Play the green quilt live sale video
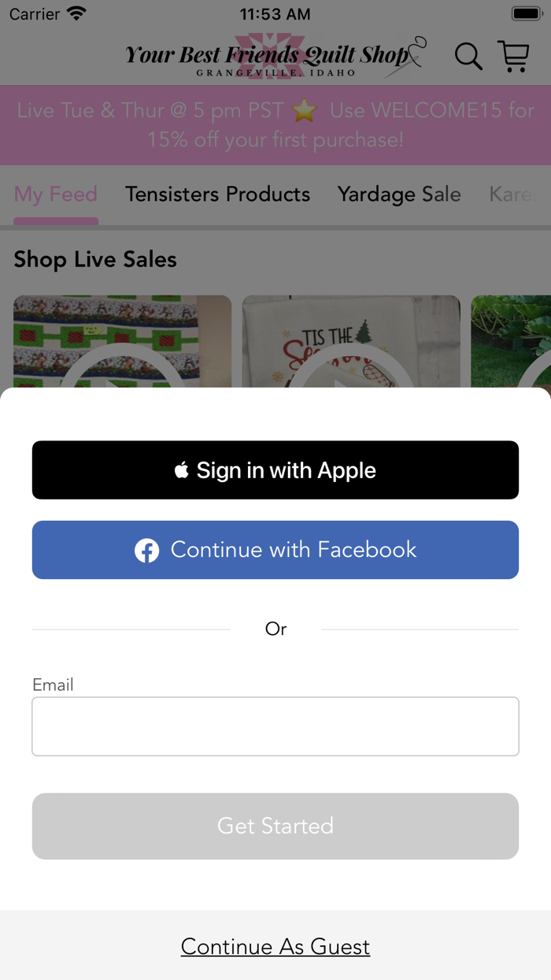Screen dimensions: 551x980 (x=122, y=342)
